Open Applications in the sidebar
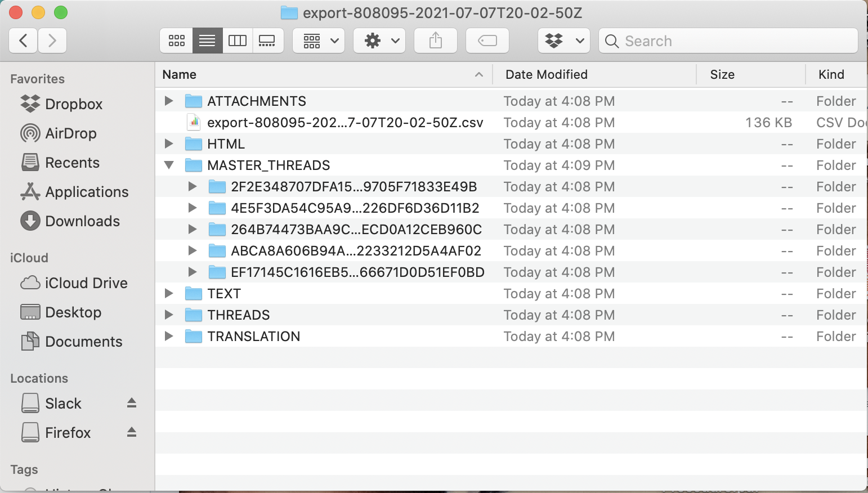868x493 pixels. pos(74,192)
